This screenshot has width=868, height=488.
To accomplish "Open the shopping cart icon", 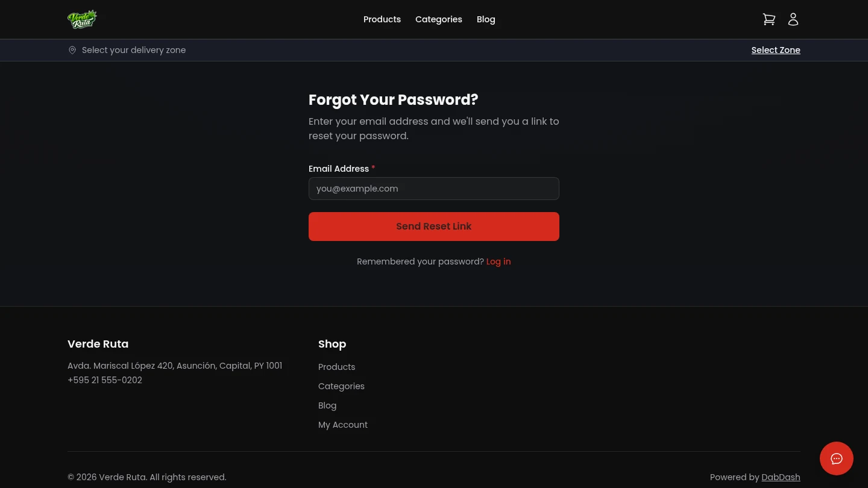I will [x=769, y=19].
